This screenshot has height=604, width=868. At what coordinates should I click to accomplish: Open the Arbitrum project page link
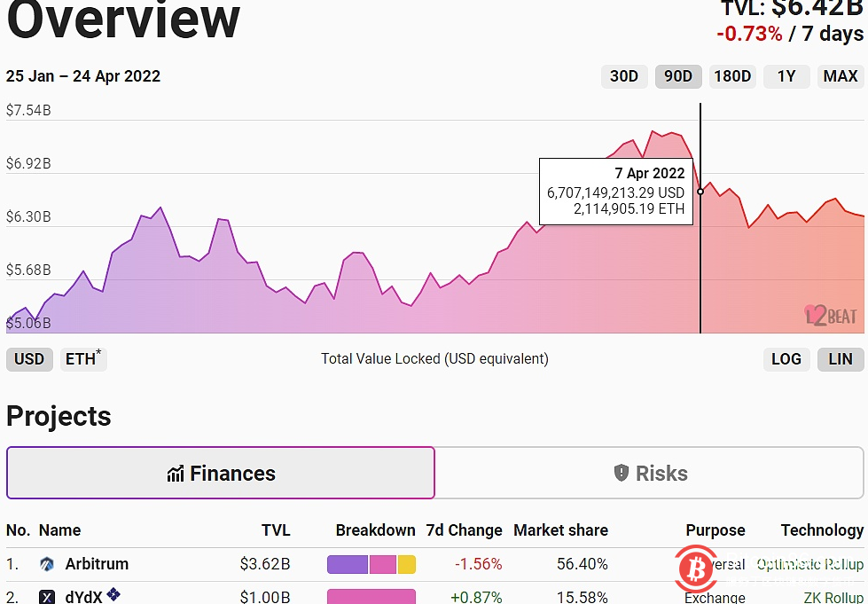pyautogui.click(x=97, y=564)
